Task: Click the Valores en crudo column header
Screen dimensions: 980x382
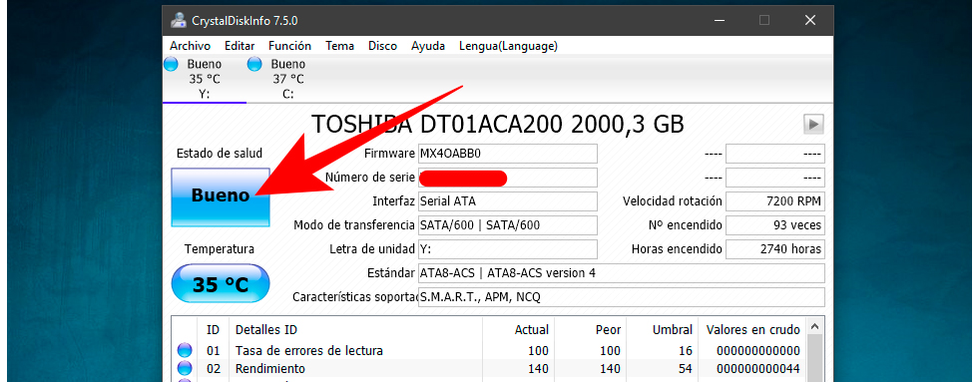Action: click(x=752, y=329)
